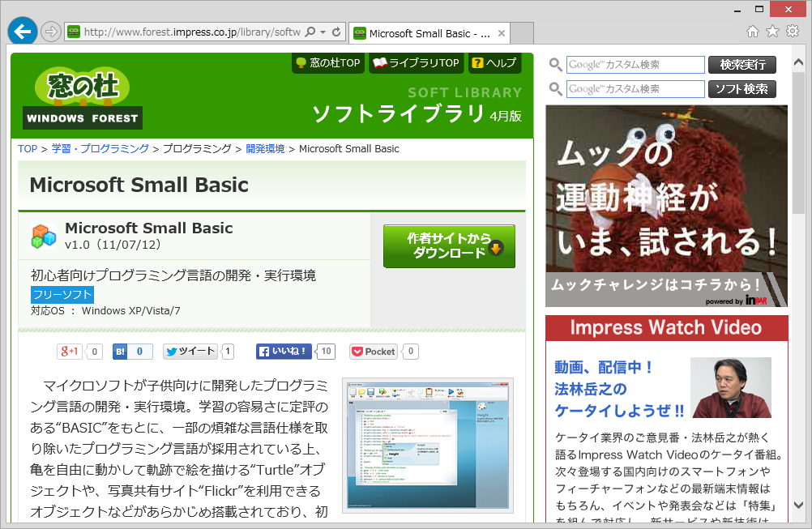Click the Google +1 share button
This screenshot has height=529, width=812.
tap(70, 352)
